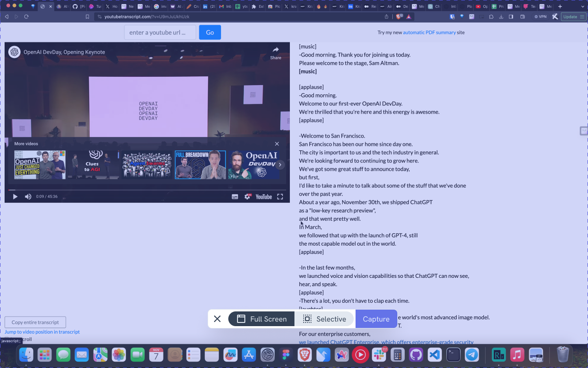Open the Terminal app from the Dock

(x=453, y=355)
